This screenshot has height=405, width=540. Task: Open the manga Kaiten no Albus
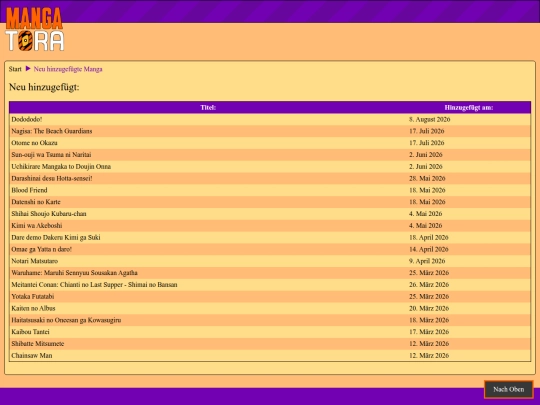33,308
